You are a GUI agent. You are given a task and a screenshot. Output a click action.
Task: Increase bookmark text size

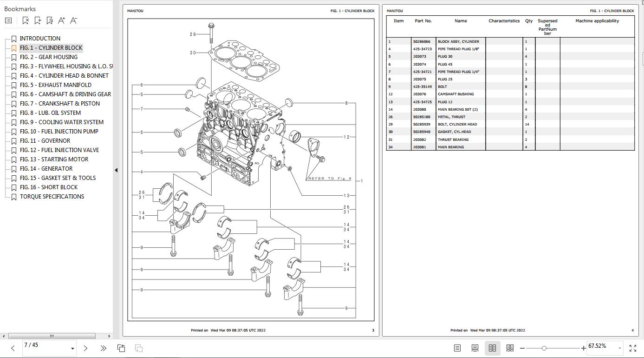62,20
